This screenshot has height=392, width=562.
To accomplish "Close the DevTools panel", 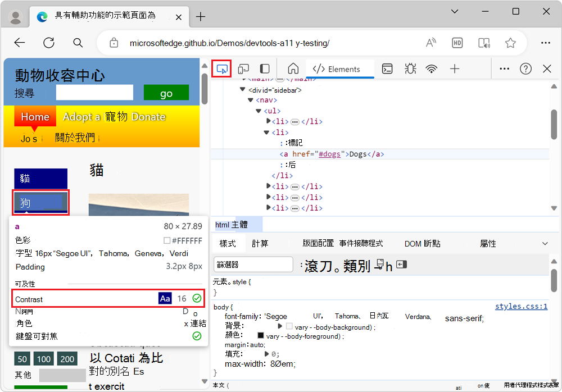I will pyautogui.click(x=547, y=69).
